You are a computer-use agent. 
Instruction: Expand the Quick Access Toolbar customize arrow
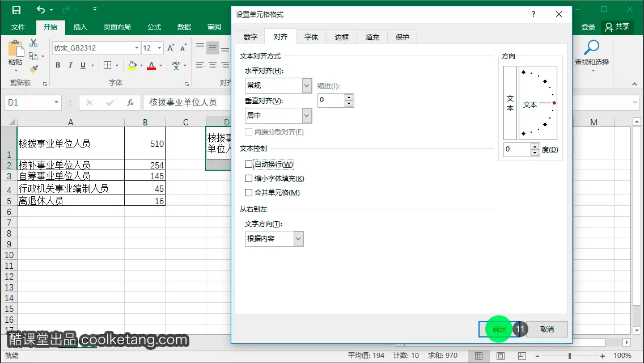[95, 9]
